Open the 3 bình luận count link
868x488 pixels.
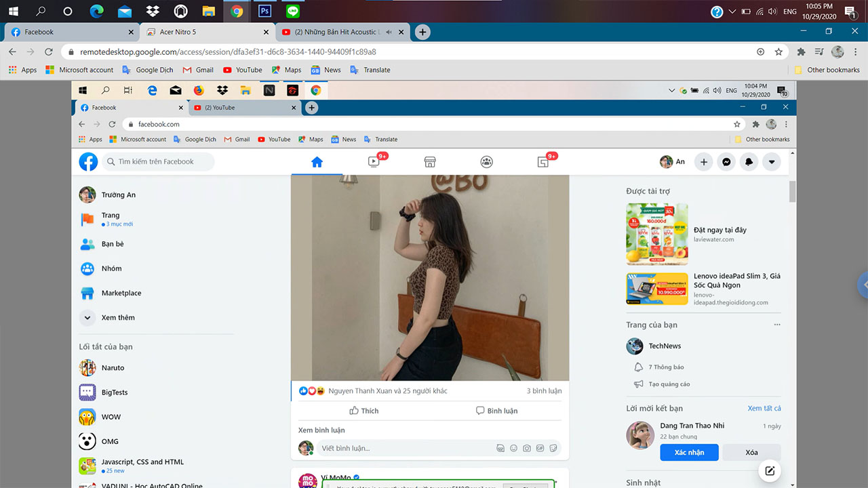click(x=544, y=390)
